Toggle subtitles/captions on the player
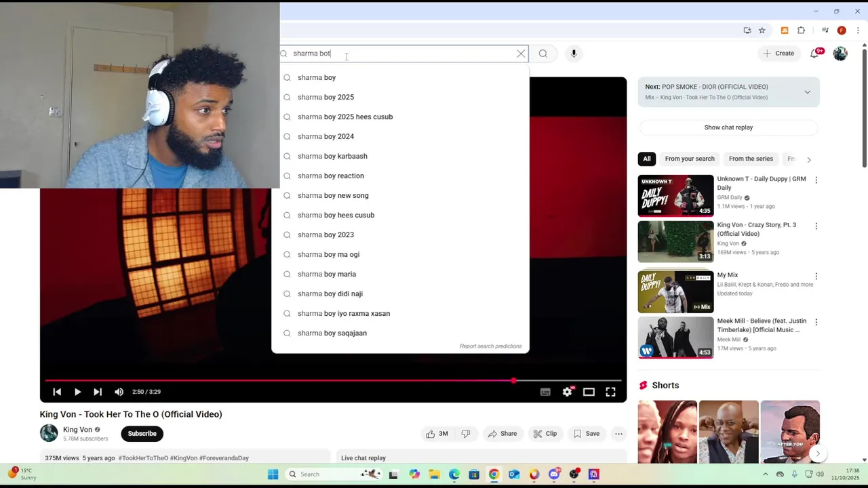This screenshot has width=868, height=488. tap(545, 392)
